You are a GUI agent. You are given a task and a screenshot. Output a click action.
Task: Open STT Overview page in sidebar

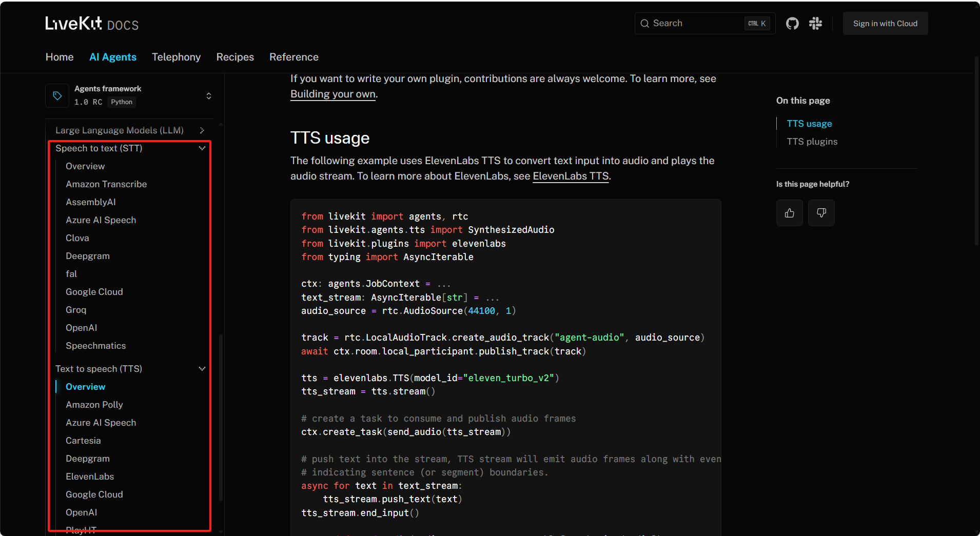(85, 166)
